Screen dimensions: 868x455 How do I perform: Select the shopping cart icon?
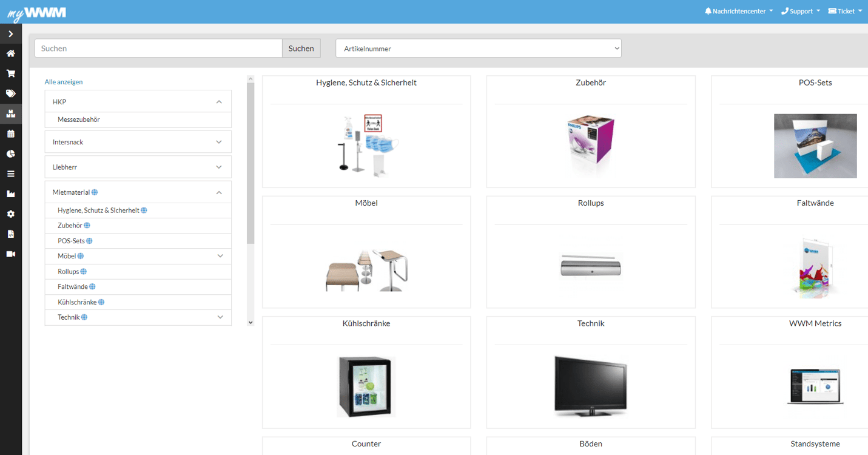pyautogui.click(x=10, y=73)
